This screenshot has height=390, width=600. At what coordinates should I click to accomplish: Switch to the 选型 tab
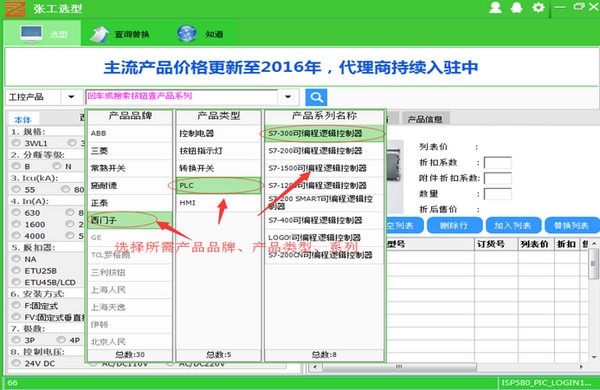pos(42,33)
